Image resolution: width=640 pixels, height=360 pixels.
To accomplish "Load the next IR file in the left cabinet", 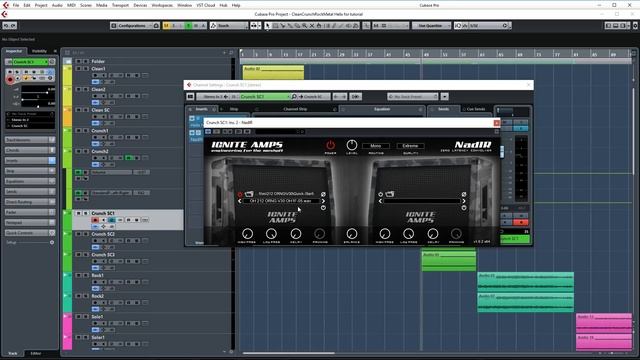I will click(323, 201).
